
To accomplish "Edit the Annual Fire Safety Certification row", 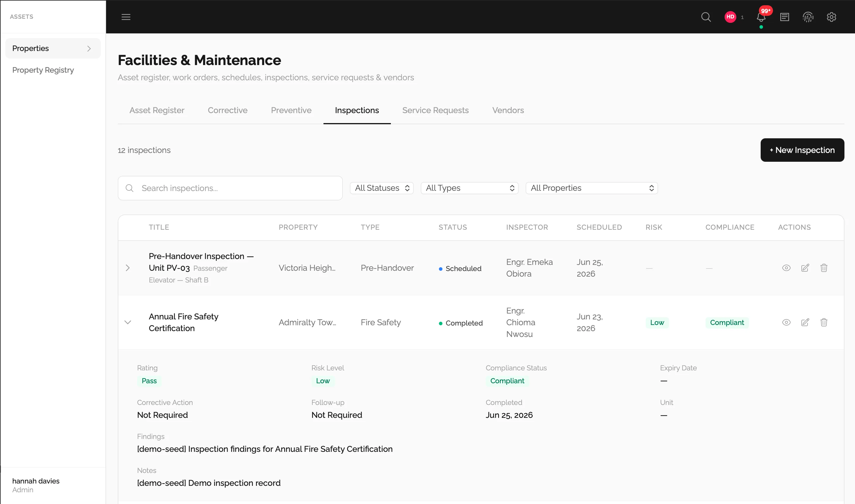I will [x=805, y=322].
